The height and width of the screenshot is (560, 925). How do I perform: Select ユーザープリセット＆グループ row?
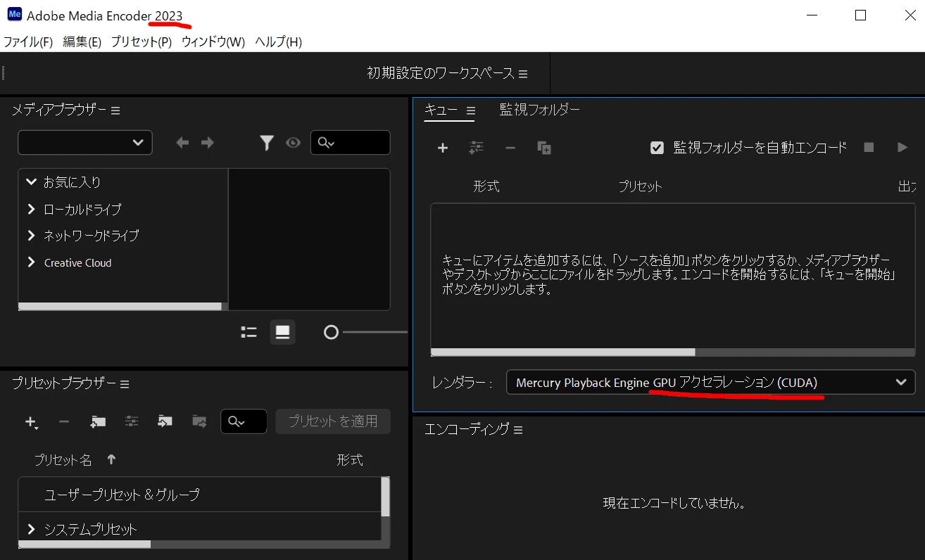click(x=199, y=495)
